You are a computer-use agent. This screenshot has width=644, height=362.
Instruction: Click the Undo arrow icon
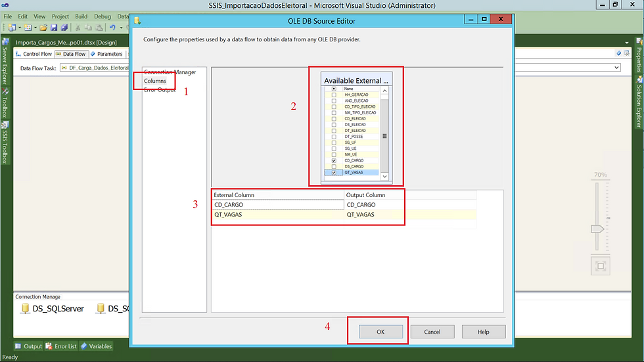pyautogui.click(x=112, y=28)
